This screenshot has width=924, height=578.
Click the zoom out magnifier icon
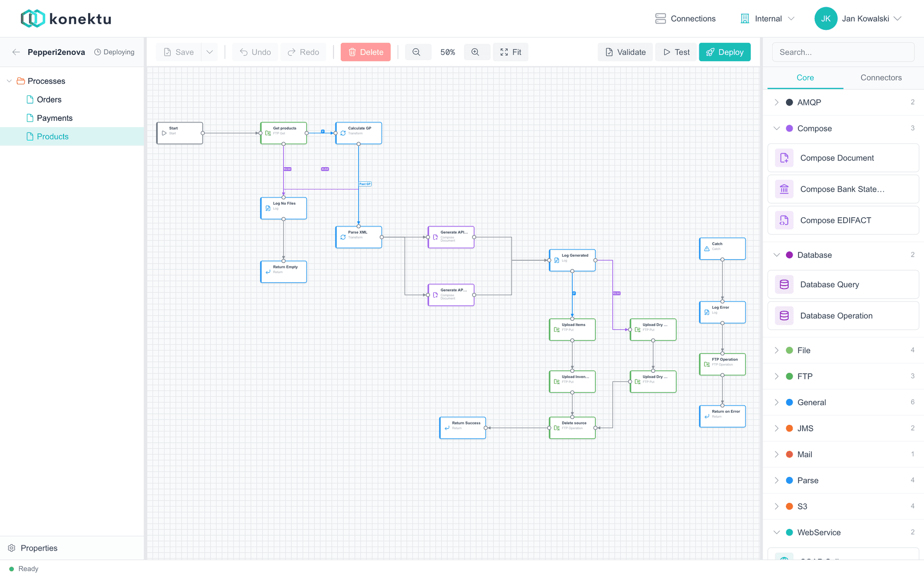pos(417,52)
